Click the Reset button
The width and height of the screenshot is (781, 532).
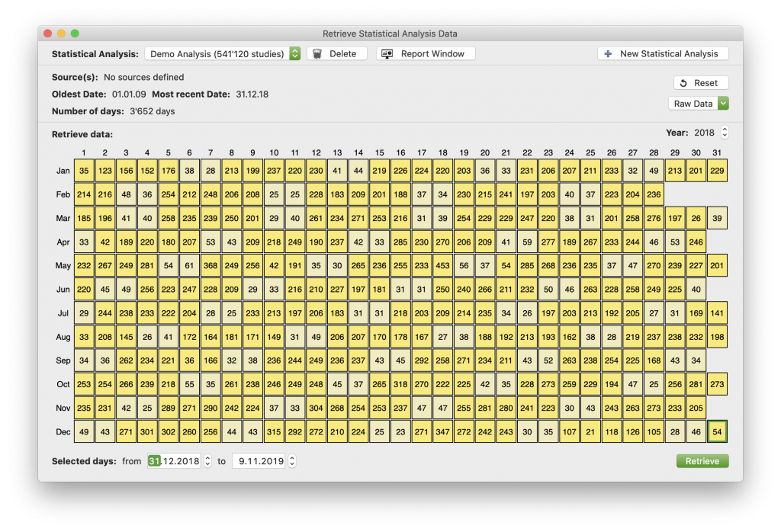tap(701, 83)
